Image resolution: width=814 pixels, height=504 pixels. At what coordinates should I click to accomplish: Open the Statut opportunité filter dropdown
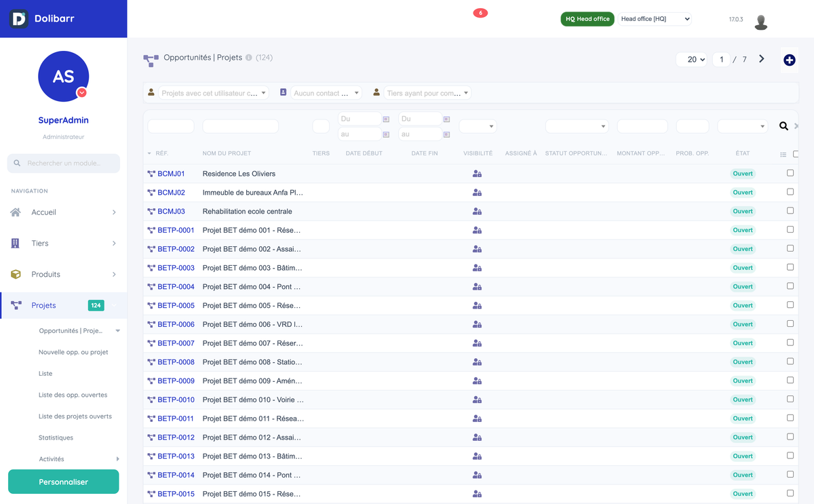[x=577, y=126]
